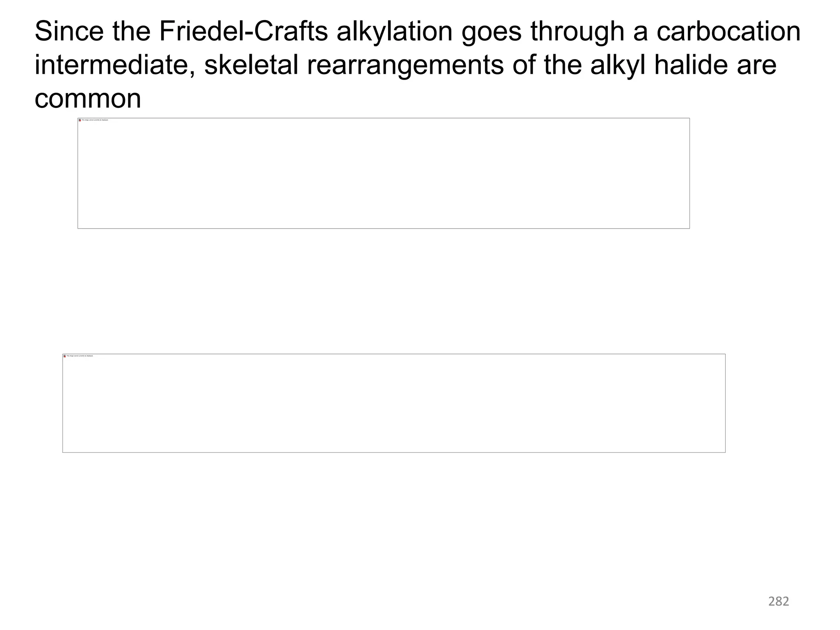Click the word "Friedel-Crafts" in the heading
The width and height of the screenshot is (840, 630).
[x=243, y=31]
